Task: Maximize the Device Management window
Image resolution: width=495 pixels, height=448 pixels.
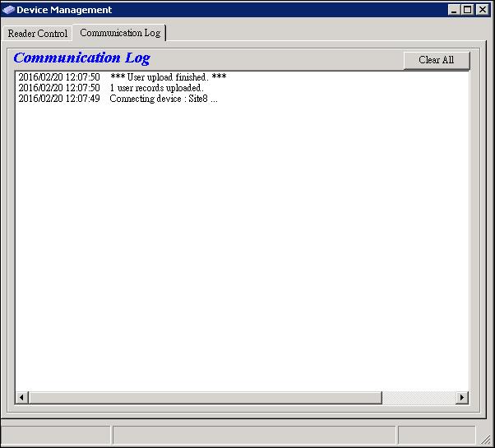Action: (467, 10)
